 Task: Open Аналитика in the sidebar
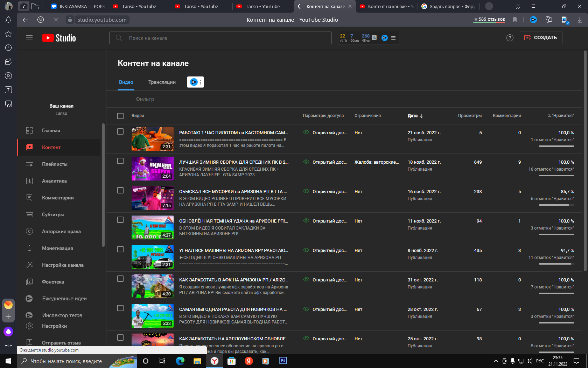59,181
